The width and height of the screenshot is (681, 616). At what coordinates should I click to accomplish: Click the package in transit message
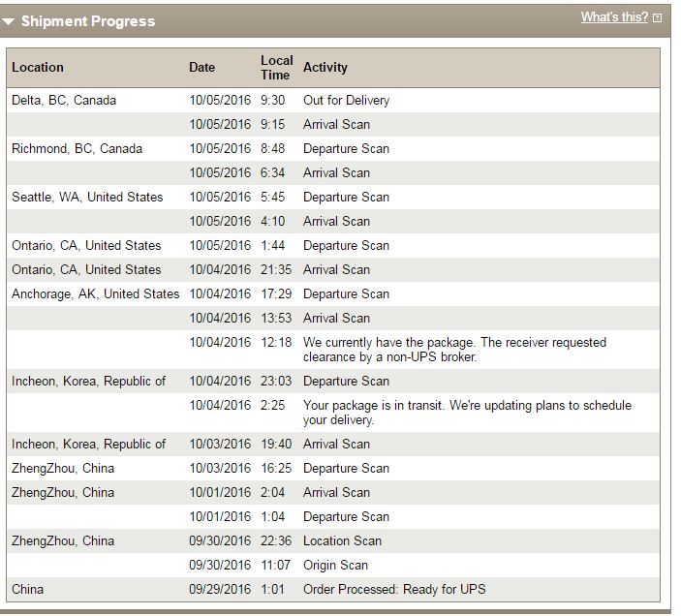point(467,413)
